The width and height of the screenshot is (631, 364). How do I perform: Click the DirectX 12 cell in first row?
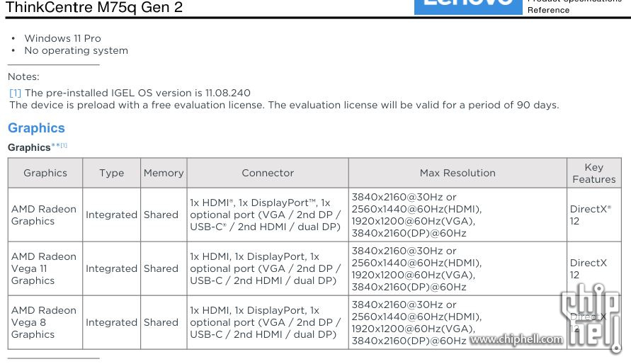(x=594, y=215)
